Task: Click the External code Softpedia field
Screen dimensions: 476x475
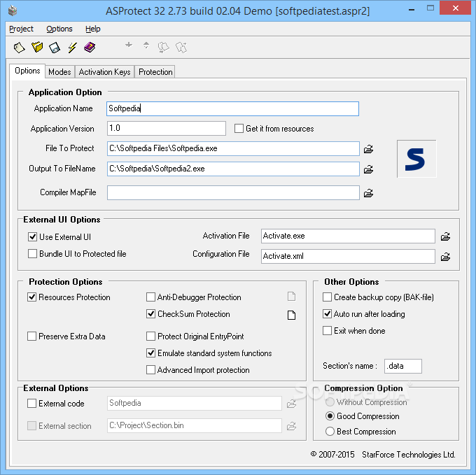Action: [x=195, y=403]
